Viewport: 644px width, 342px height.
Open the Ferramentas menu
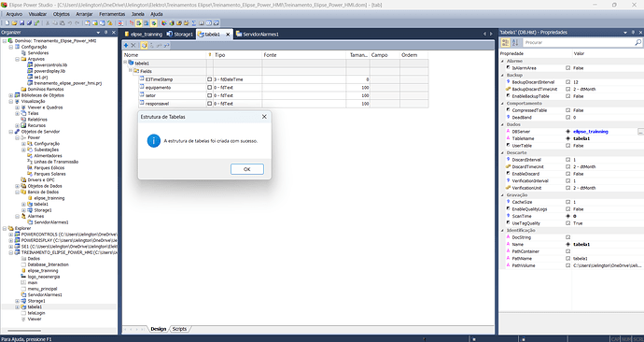112,14
